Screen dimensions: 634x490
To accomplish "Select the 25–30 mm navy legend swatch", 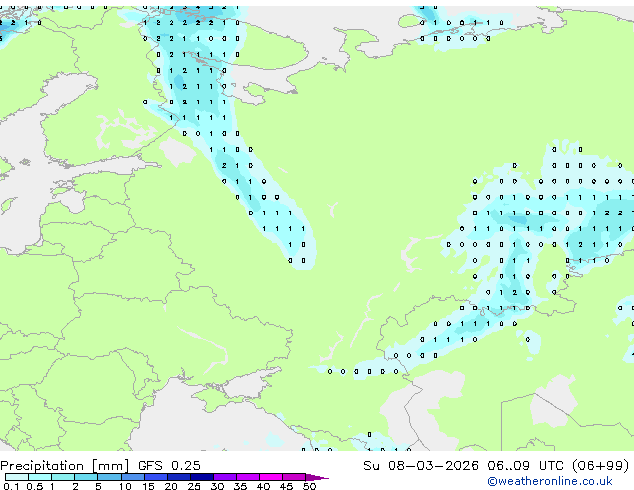I will (x=202, y=477).
